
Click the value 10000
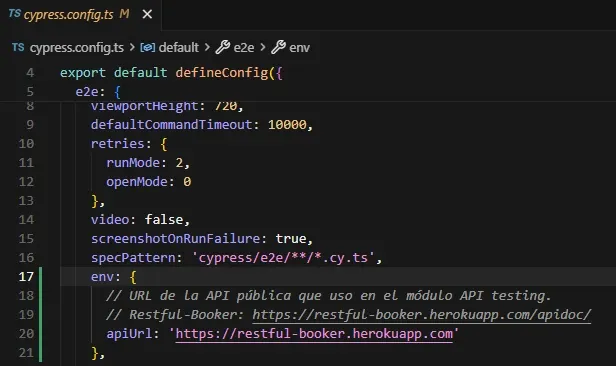point(287,125)
